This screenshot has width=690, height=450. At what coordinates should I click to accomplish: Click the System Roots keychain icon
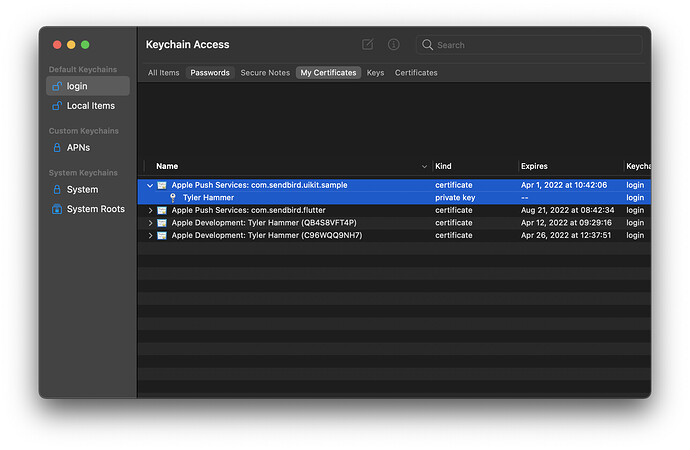[x=57, y=209]
